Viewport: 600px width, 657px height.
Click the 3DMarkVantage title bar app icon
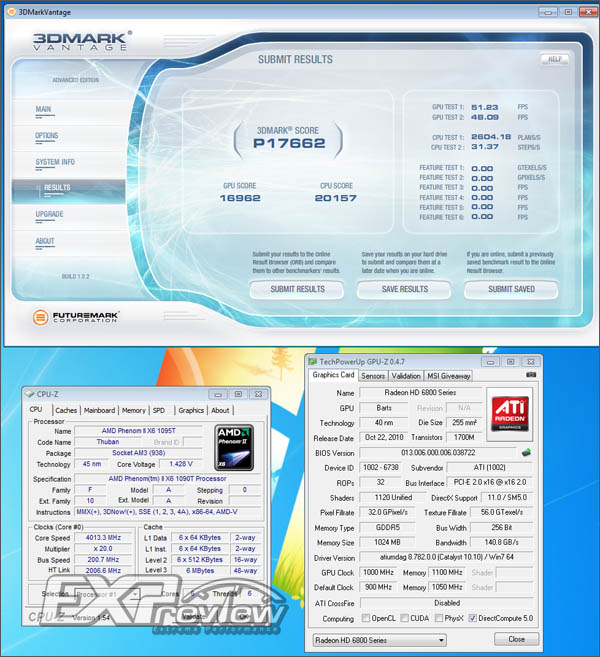11,12
